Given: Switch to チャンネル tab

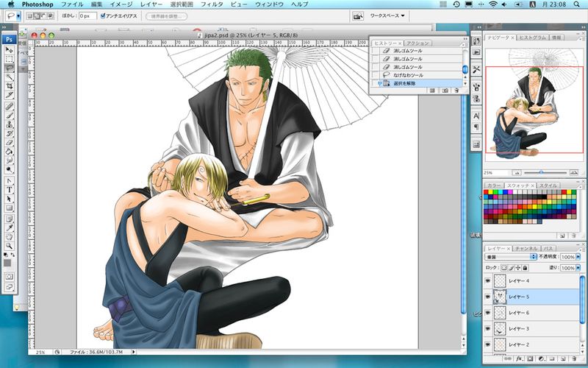Looking at the screenshot, I should pyautogui.click(x=526, y=249).
